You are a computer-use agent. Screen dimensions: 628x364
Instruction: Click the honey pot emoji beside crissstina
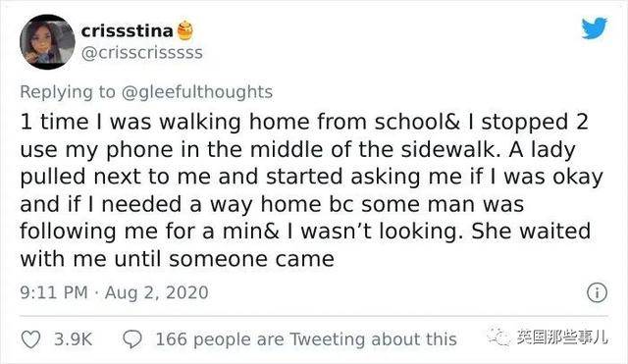[185, 30]
